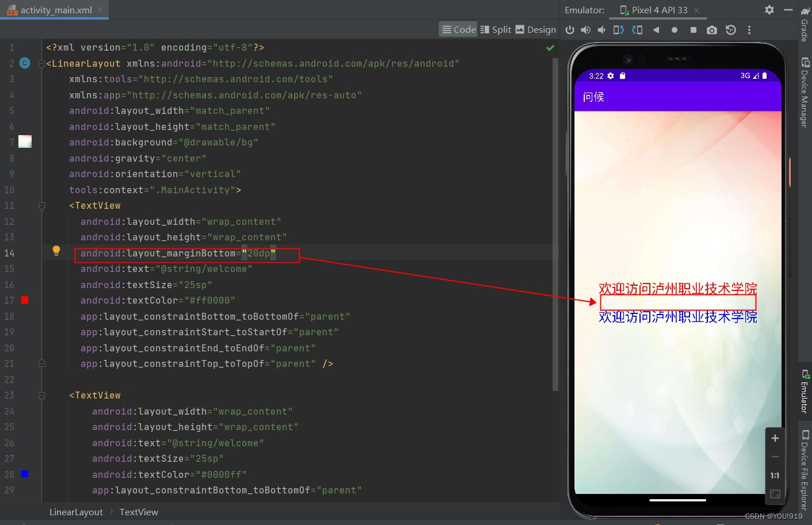Tap the emulator navigation gesture pill
812x525 pixels.
pyautogui.click(x=677, y=500)
